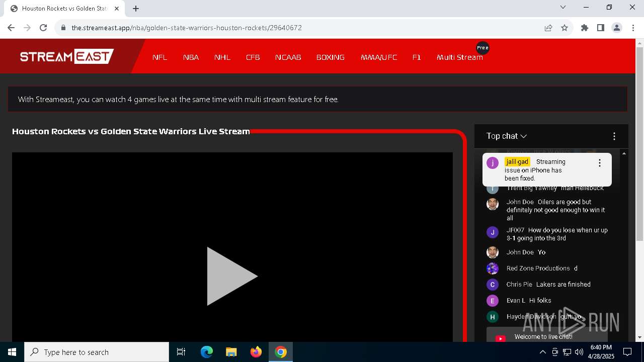Screen dimensions: 644x362
Task: Click jalil gad's avatar in pinned message
Action: tap(493, 162)
